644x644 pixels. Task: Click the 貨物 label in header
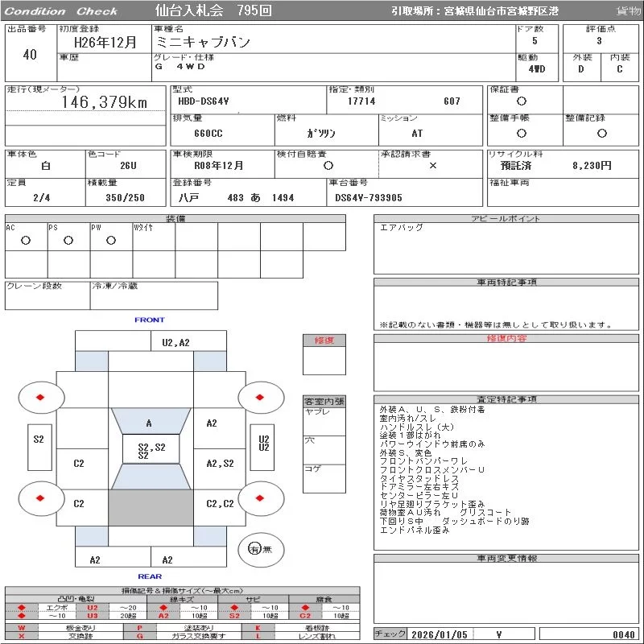tap(628, 11)
